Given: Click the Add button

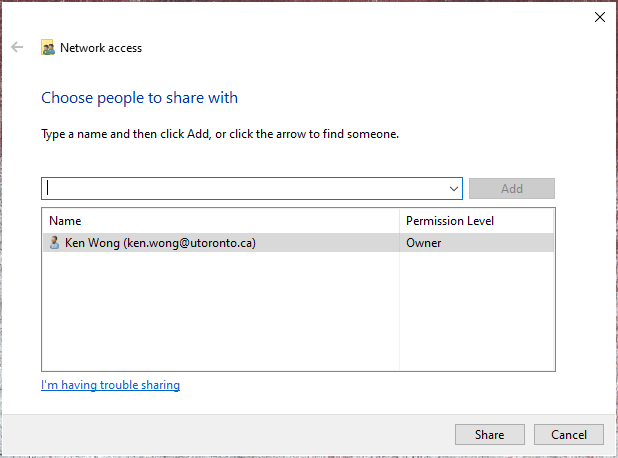Looking at the screenshot, I should pos(512,189).
